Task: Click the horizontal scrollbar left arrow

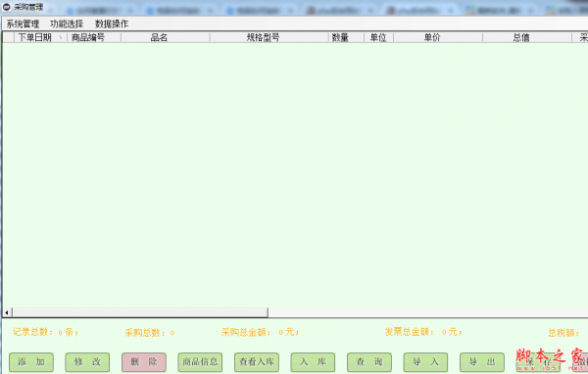Action: pos(7,312)
